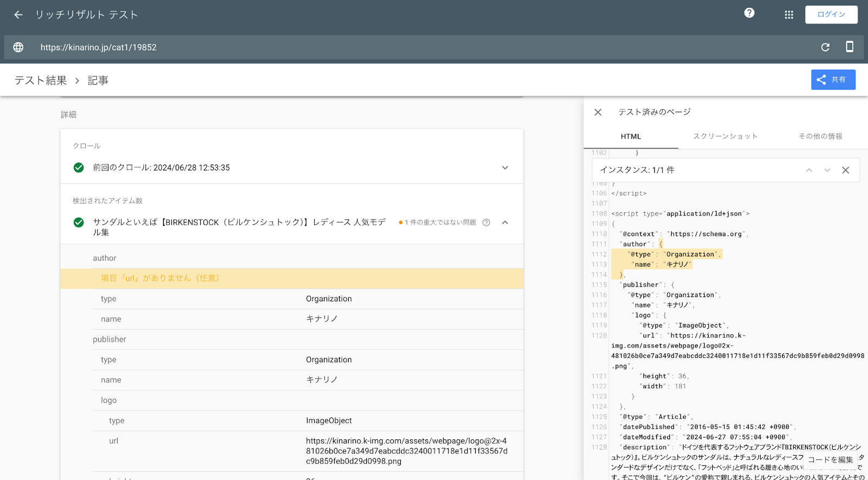Viewport: 868px width, 480px height.
Task: Click code line with datePublished
Action: (x=707, y=427)
